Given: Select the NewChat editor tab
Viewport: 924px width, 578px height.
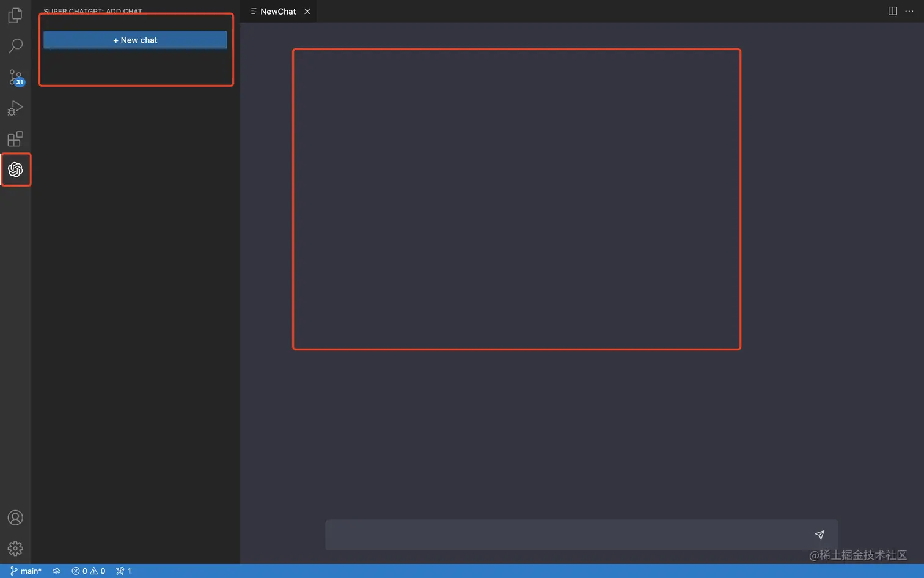Looking at the screenshot, I should pyautogui.click(x=278, y=11).
